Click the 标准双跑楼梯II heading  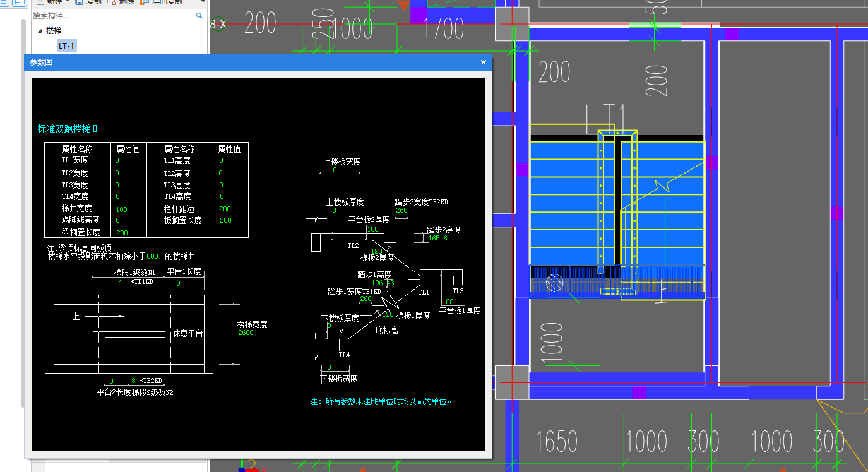(68, 129)
